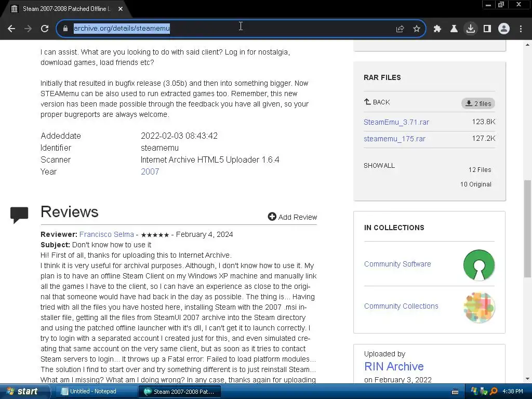Viewport: 532px width, 399px height.
Task: Download steamemu_175.rar
Action: tap(394, 139)
